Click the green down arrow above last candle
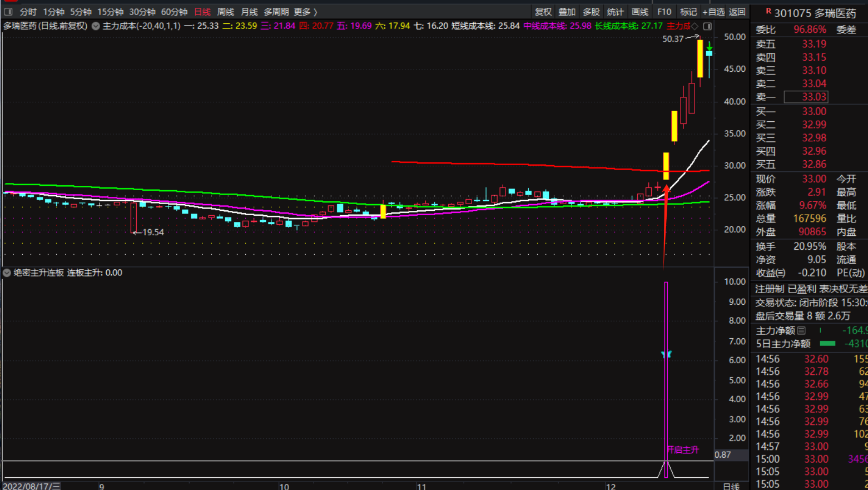The image size is (868, 490). tap(710, 47)
